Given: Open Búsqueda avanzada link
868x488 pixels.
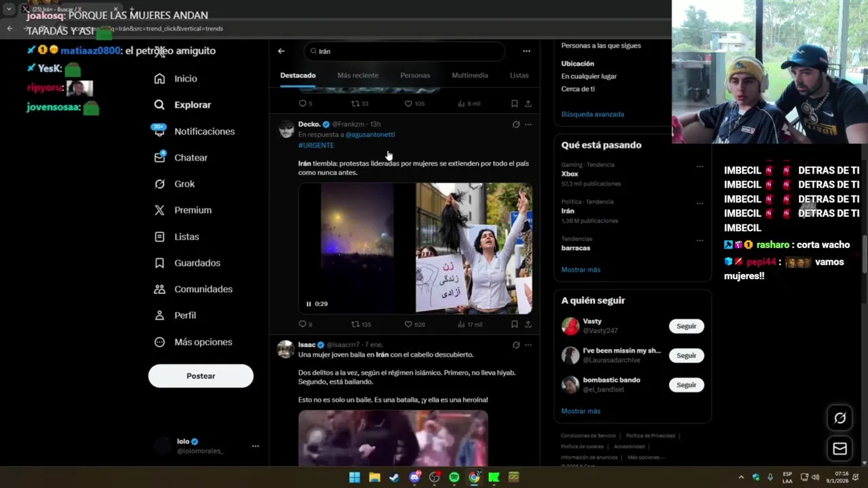Looking at the screenshot, I should click(x=593, y=114).
